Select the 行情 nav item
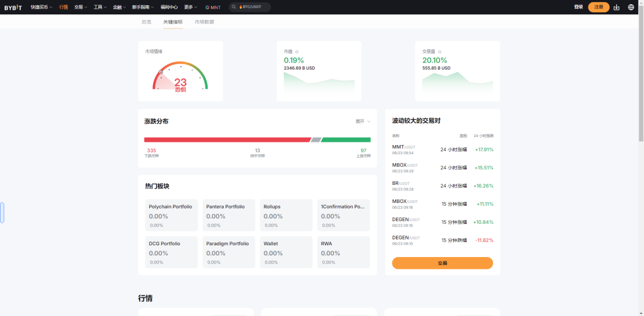644x316 pixels. pos(64,7)
